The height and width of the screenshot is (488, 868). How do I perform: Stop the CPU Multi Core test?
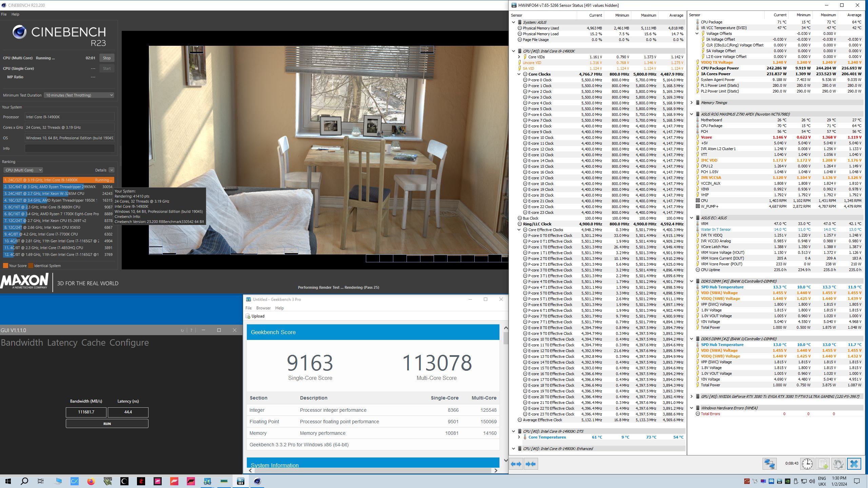(107, 58)
